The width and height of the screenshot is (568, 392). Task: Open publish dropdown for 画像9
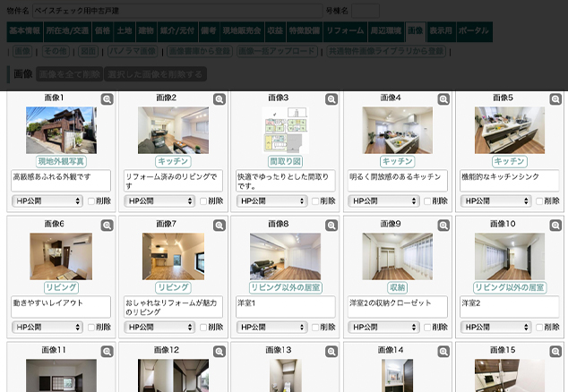(383, 328)
